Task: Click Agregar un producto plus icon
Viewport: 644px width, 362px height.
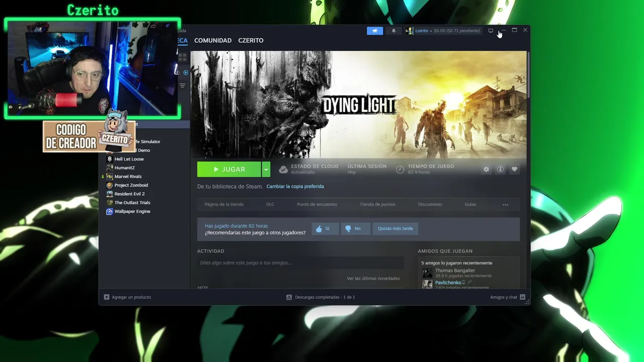Action: (106, 297)
